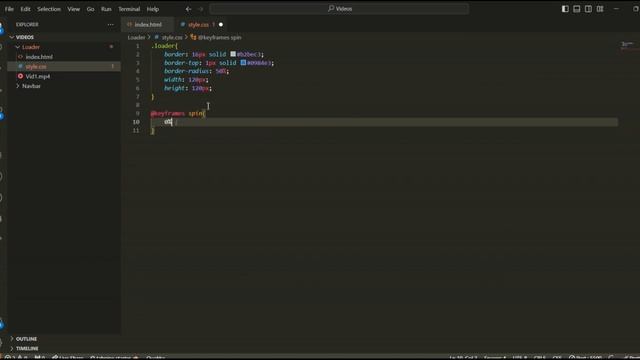This screenshot has height=360, width=640.
Task: Open the File menu
Action: click(9, 9)
